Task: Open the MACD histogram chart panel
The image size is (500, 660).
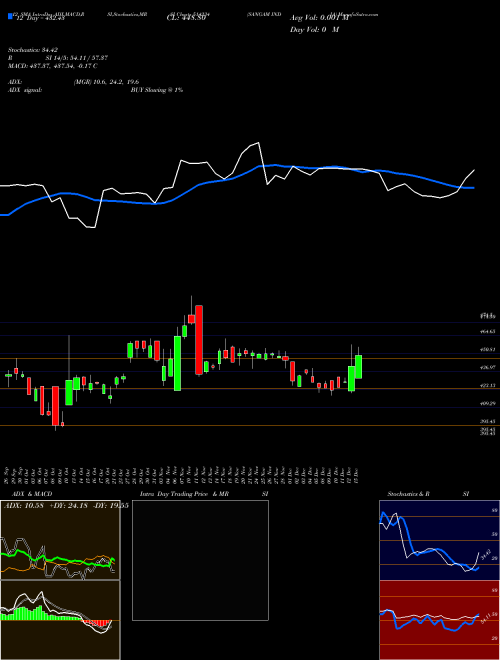Action: (60, 620)
